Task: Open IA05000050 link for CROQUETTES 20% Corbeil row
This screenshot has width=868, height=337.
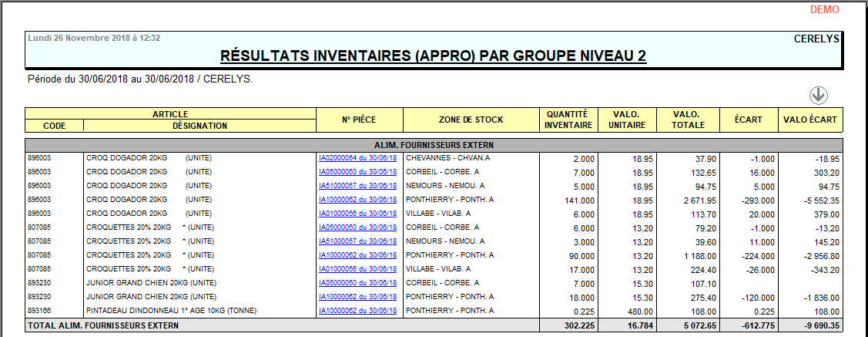Action: 357,227
